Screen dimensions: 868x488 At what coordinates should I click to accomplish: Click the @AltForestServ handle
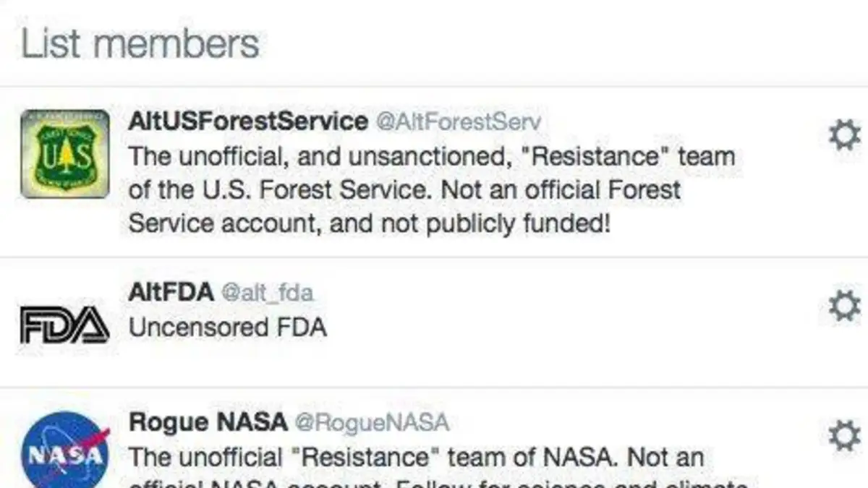coord(457,121)
